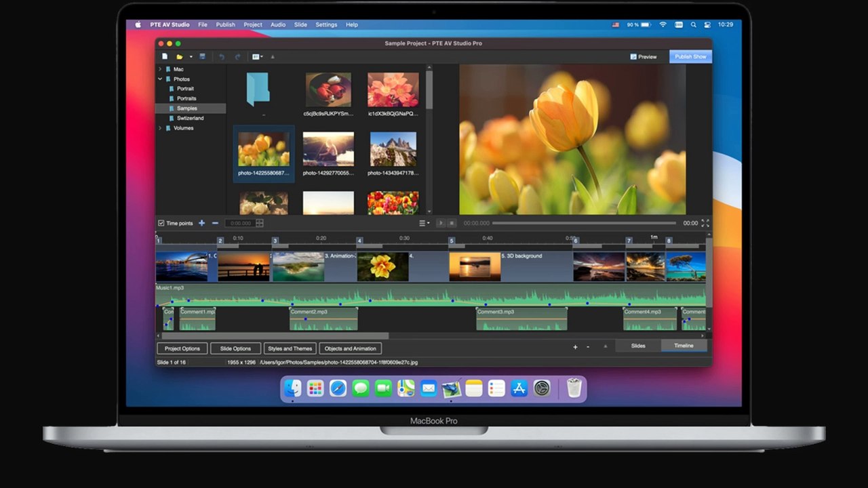Click the Publish Show button
Viewport: 868px width, 488px height.
point(690,57)
